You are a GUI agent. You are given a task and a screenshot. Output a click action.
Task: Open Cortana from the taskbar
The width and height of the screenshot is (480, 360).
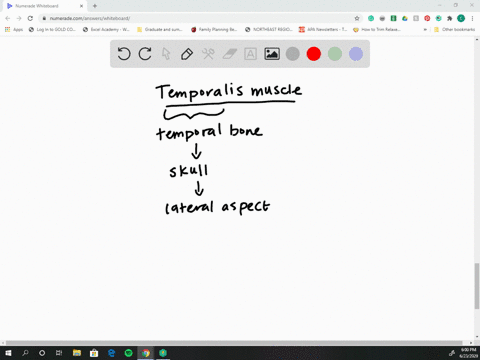(42, 353)
